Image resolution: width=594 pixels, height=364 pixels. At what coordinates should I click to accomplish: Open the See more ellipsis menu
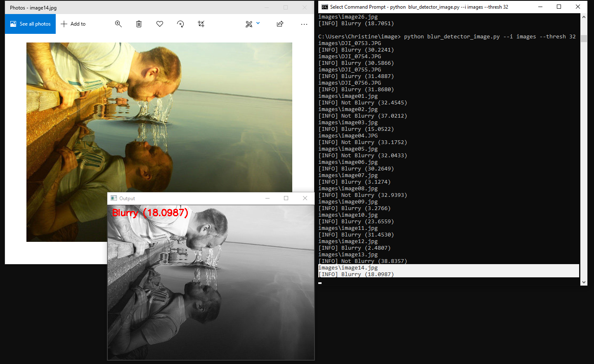304,24
